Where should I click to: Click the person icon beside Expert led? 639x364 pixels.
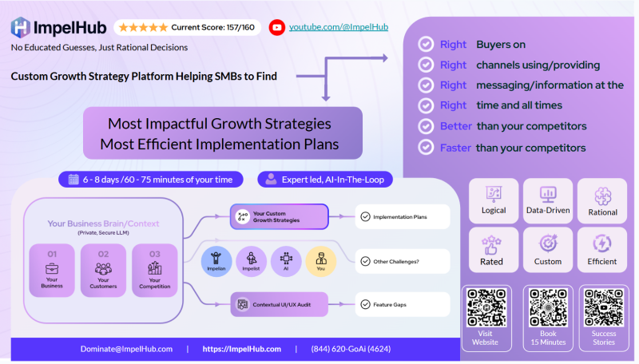[x=271, y=179]
